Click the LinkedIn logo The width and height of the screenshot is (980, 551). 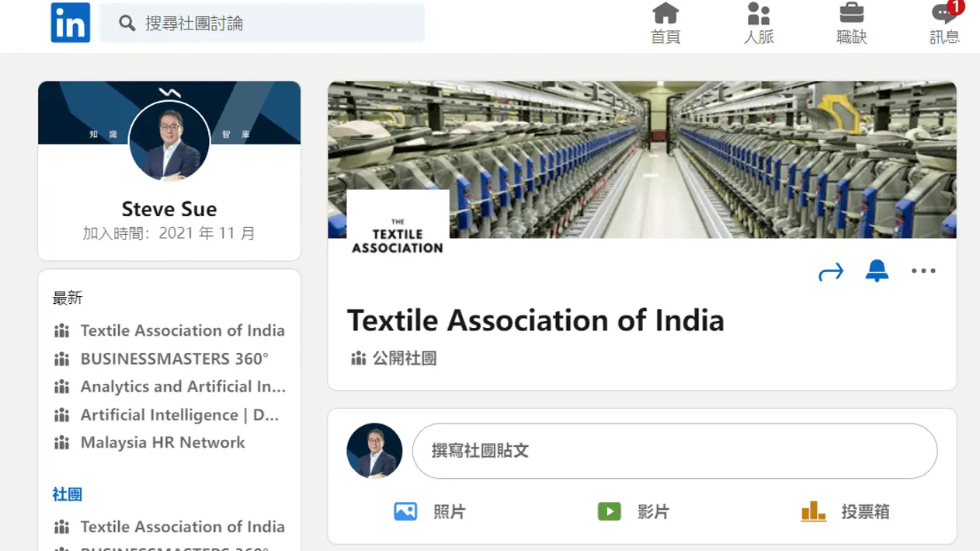pos(71,23)
